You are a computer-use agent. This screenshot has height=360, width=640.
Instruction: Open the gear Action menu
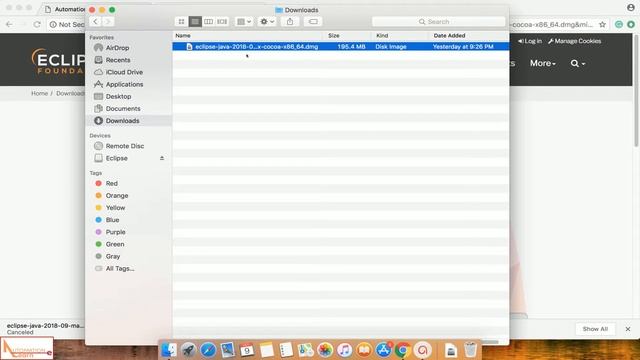click(267, 22)
